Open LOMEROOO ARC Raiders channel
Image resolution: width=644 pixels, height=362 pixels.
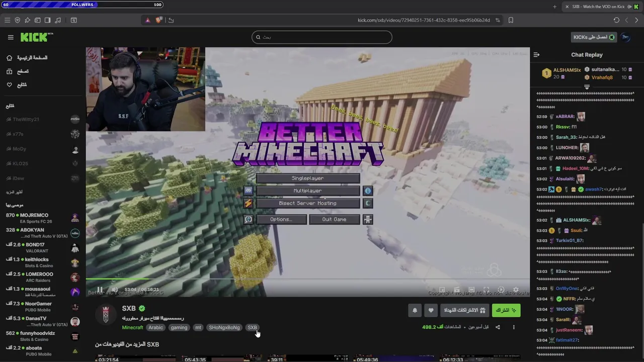pyautogui.click(x=43, y=277)
